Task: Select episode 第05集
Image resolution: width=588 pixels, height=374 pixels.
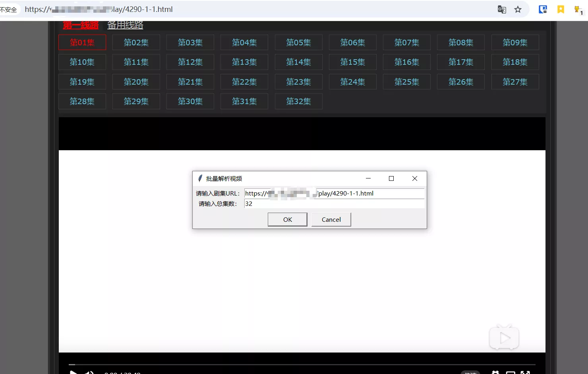Action: point(299,43)
